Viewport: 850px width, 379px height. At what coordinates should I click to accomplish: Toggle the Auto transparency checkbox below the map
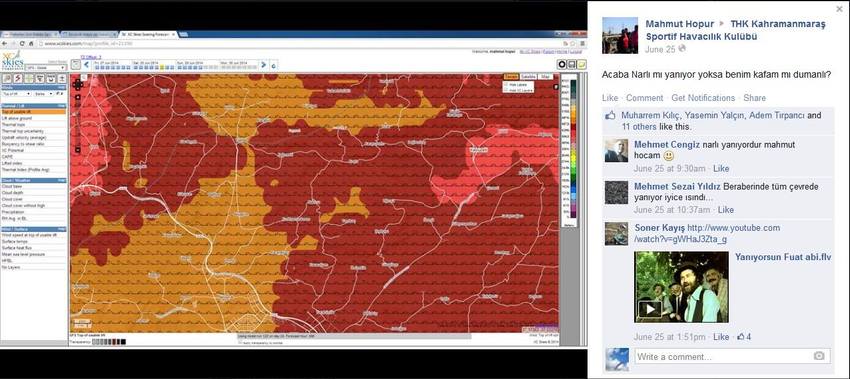pos(240,343)
